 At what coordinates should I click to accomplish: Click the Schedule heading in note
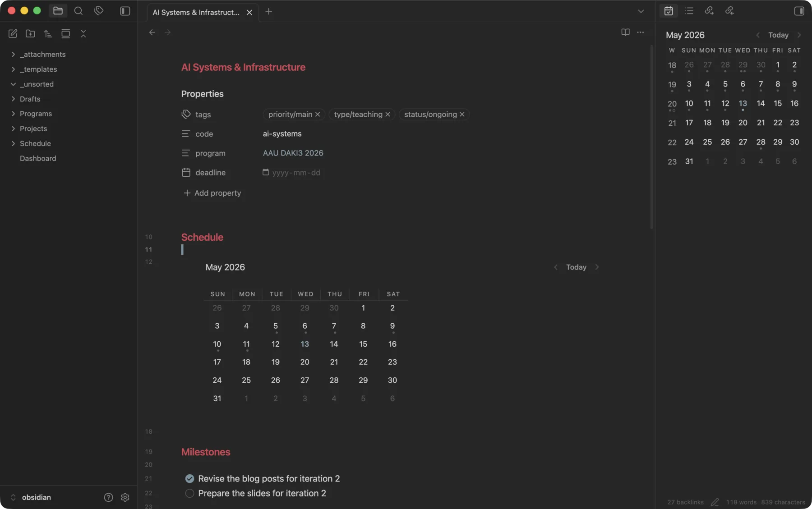(202, 237)
